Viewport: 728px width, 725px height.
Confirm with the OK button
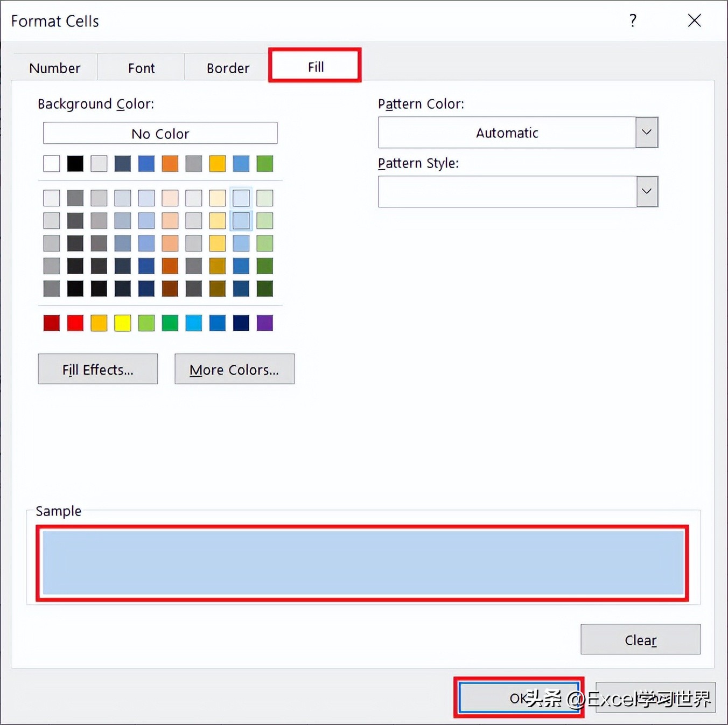519,698
